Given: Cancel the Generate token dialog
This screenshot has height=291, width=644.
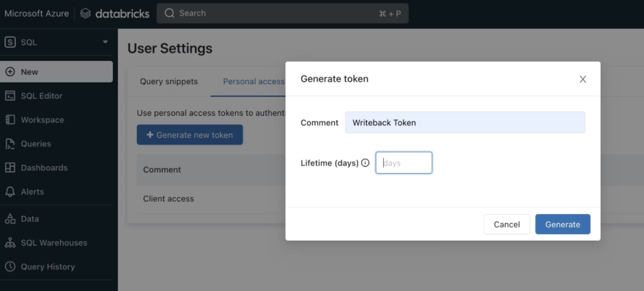Looking at the screenshot, I should [x=507, y=224].
